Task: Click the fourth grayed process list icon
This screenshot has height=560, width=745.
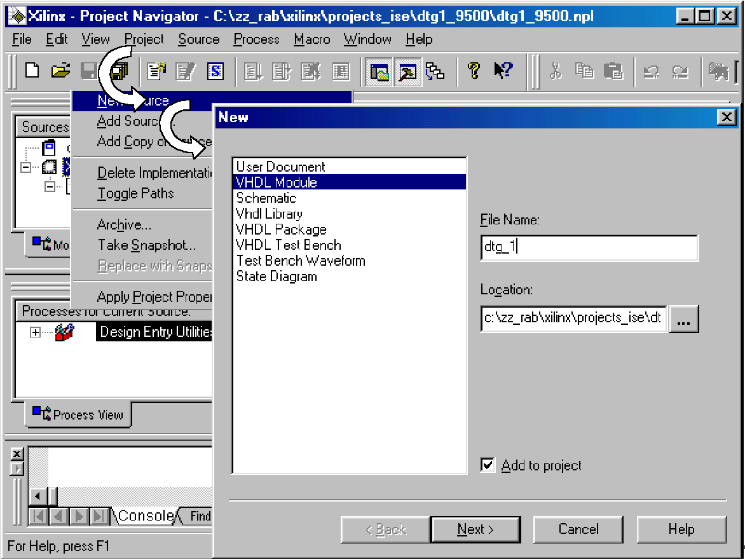Action: [341, 71]
